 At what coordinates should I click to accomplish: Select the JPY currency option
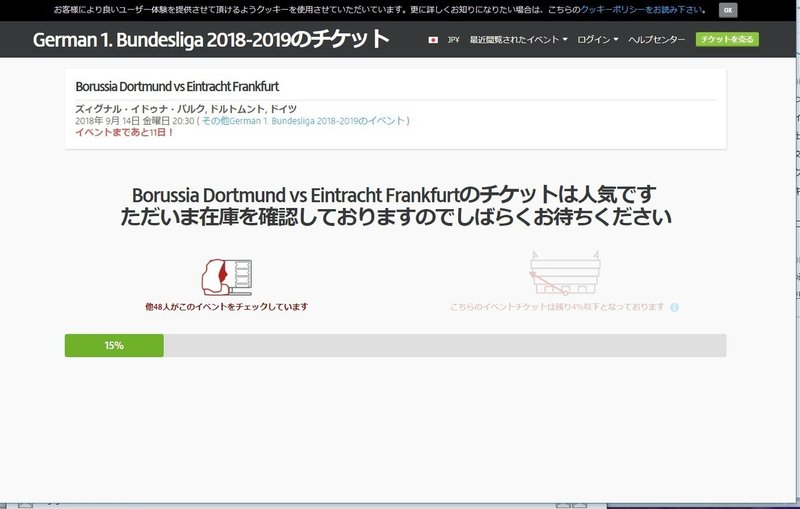(454, 40)
